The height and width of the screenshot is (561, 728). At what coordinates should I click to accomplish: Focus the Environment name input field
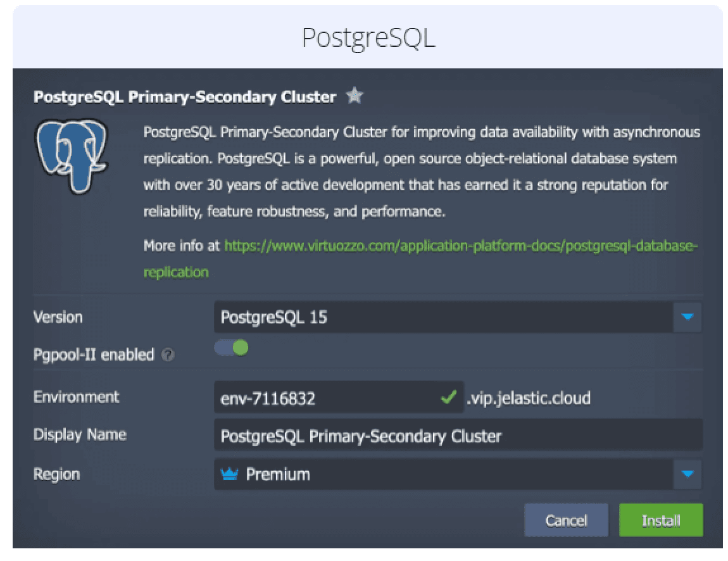click(326, 398)
